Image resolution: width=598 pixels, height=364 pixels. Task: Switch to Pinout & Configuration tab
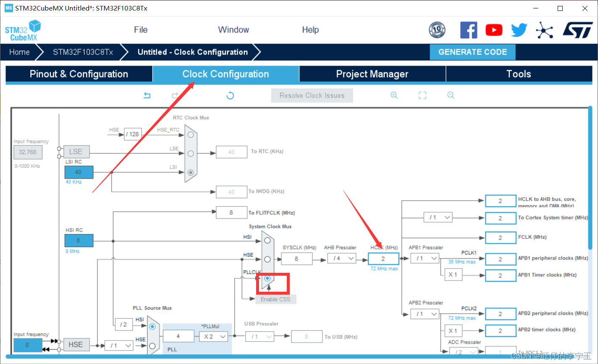(x=79, y=74)
